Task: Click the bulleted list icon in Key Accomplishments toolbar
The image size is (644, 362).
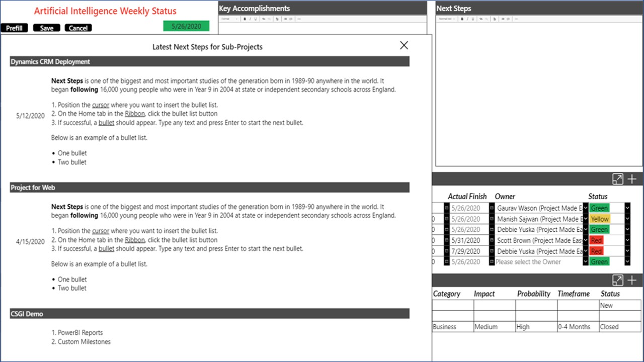Action: pyautogui.click(x=286, y=19)
